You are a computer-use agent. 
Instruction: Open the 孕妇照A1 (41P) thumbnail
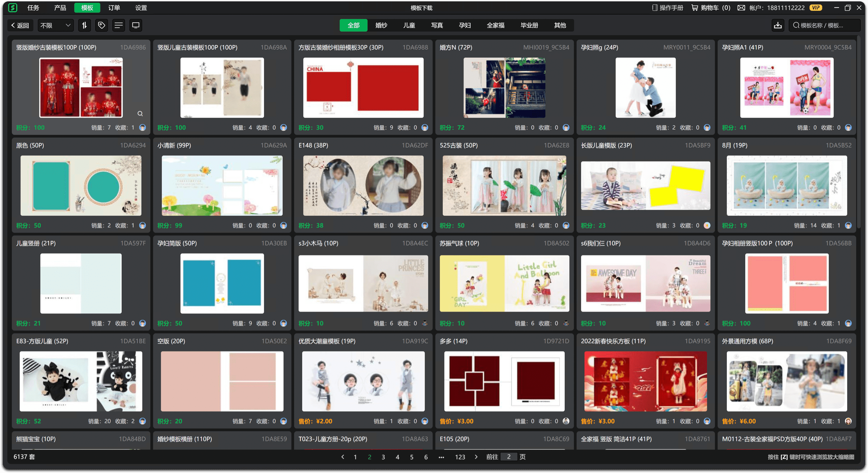click(x=787, y=88)
